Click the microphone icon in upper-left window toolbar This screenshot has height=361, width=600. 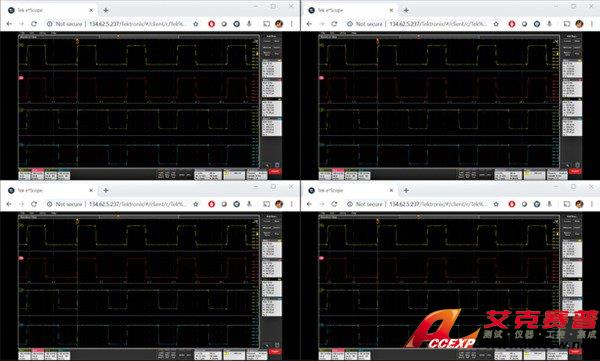(x=249, y=24)
